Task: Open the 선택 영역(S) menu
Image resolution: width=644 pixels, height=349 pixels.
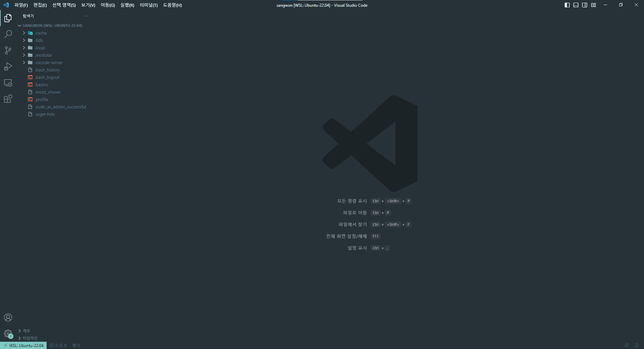Action: pyautogui.click(x=64, y=5)
